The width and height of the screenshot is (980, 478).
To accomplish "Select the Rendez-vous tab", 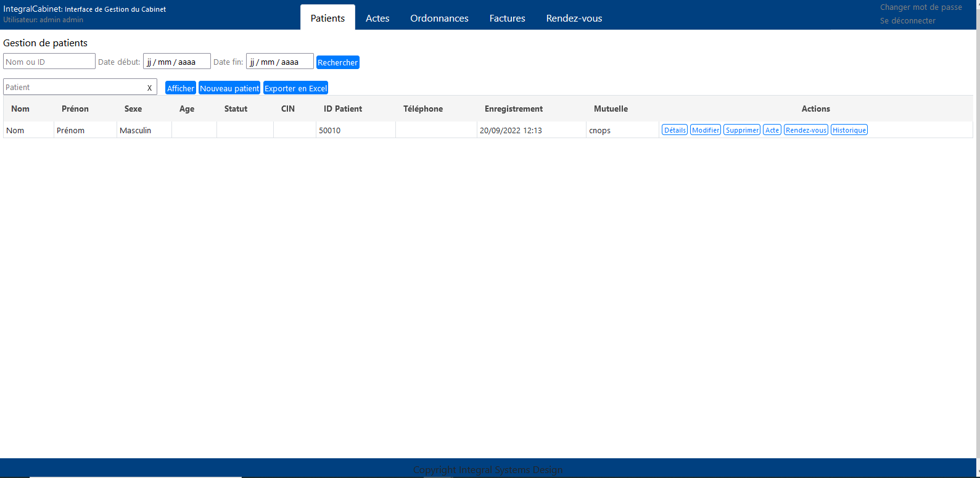I will 574,18.
